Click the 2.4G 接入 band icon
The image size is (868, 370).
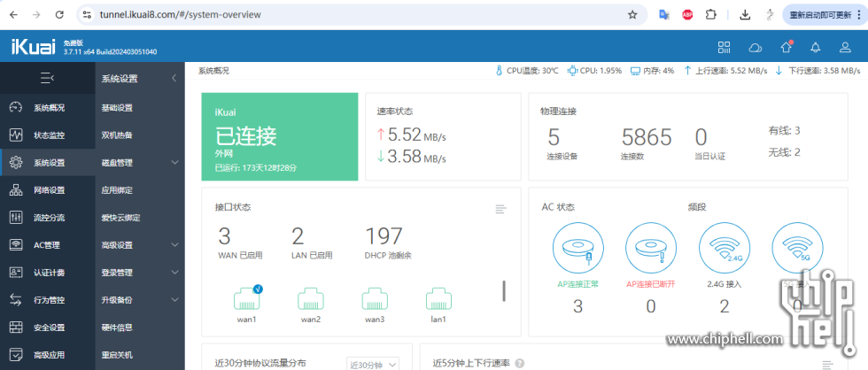click(725, 248)
